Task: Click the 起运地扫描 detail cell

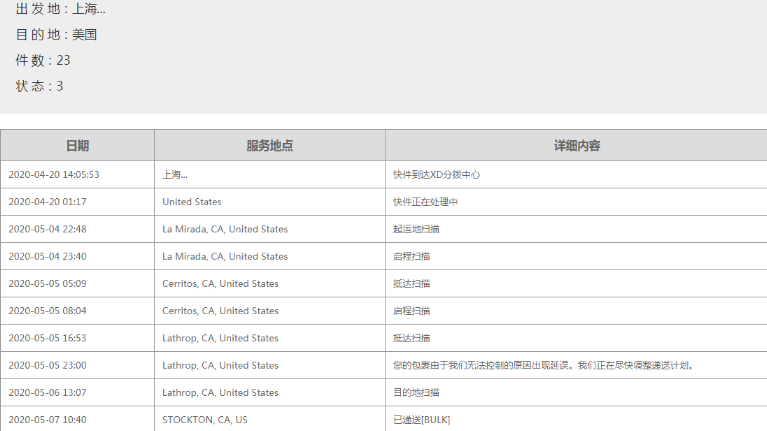Action: [416, 229]
